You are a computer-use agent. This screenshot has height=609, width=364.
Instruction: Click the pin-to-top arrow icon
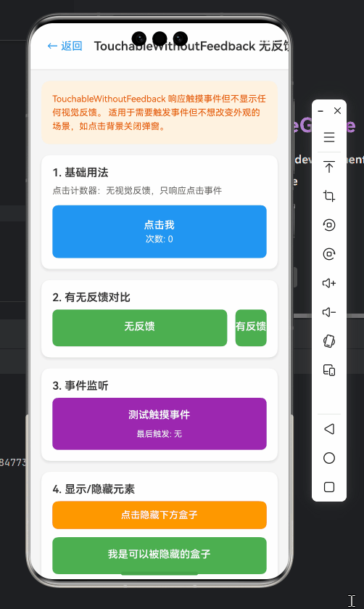329,167
